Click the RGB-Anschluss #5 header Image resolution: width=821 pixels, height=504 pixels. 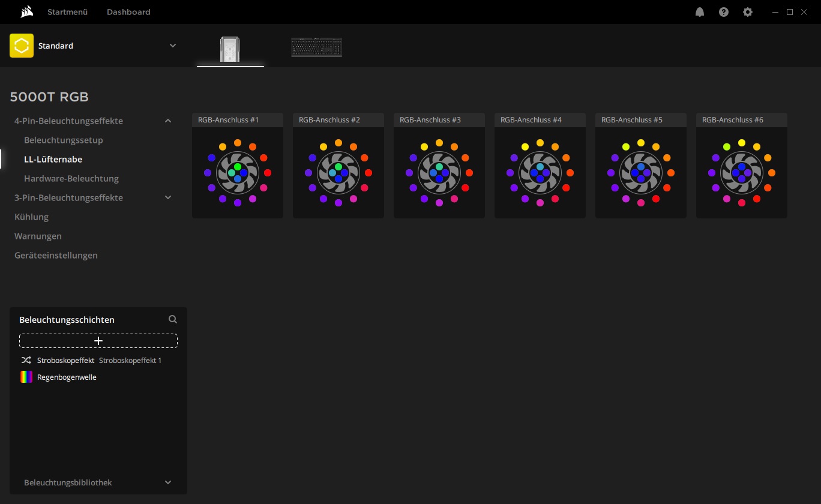tap(641, 120)
